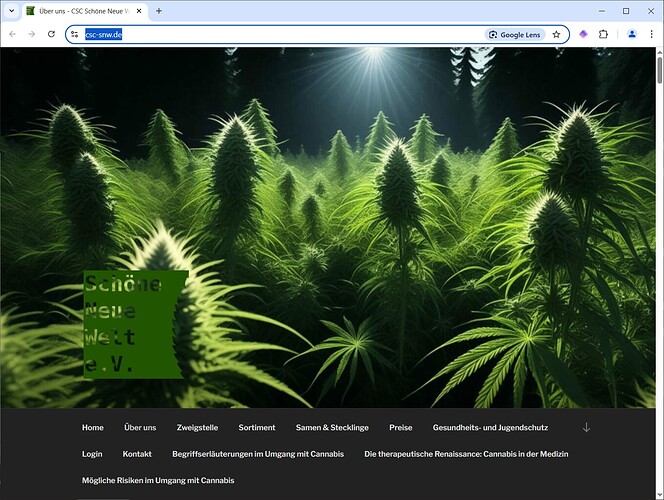The width and height of the screenshot is (664, 500).
Task: Click the Schöne Neue Welt e.V. logo
Action: 136,324
